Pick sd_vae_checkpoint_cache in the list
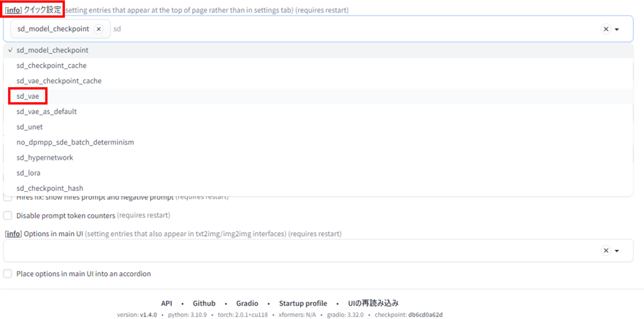 coord(59,81)
